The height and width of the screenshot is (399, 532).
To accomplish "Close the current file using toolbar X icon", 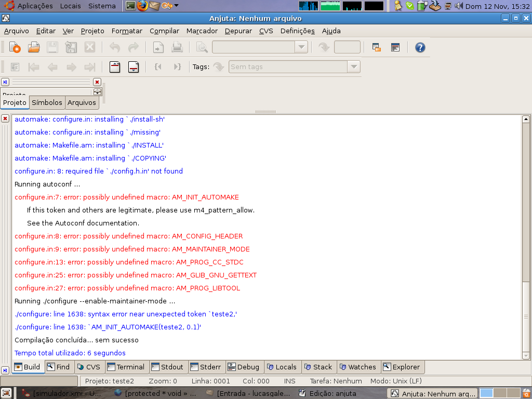I will coord(89,47).
